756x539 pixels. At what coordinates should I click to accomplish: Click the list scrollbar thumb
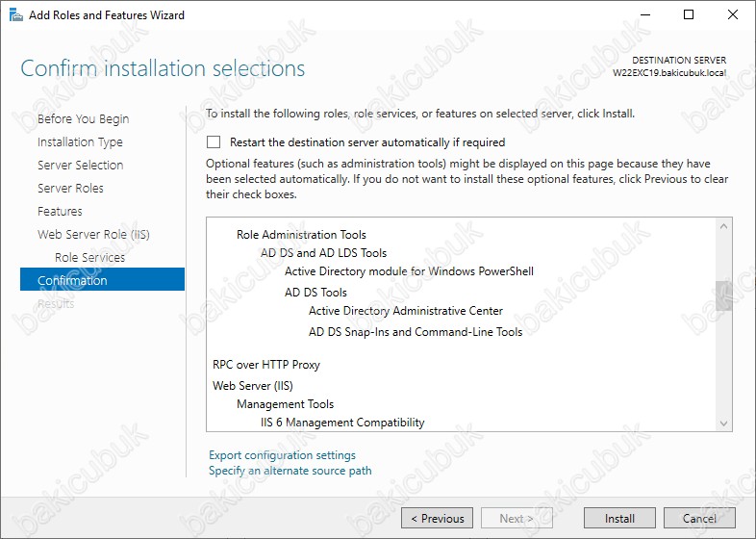[723, 295]
